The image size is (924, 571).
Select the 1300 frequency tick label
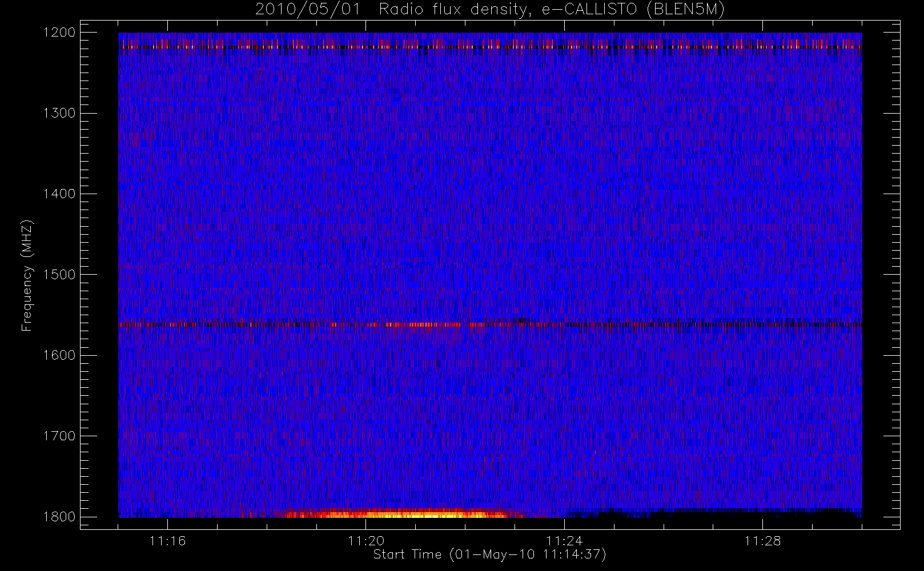pos(60,113)
